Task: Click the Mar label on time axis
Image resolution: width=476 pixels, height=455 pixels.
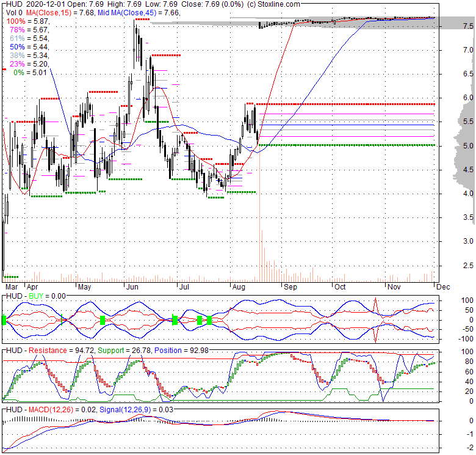Action: 12,287
